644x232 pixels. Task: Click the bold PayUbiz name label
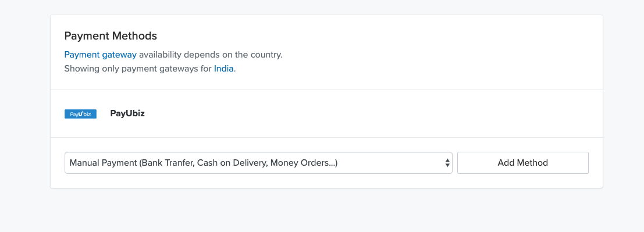point(127,113)
